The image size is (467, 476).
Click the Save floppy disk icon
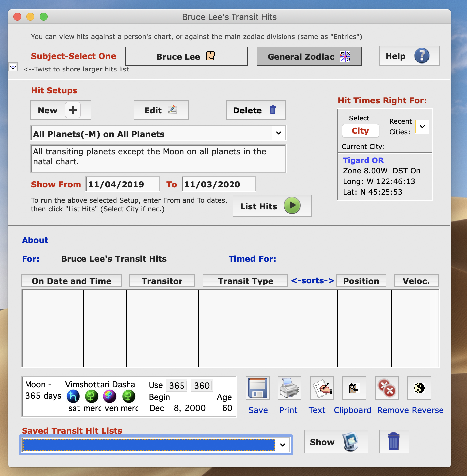click(x=258, y=388)
